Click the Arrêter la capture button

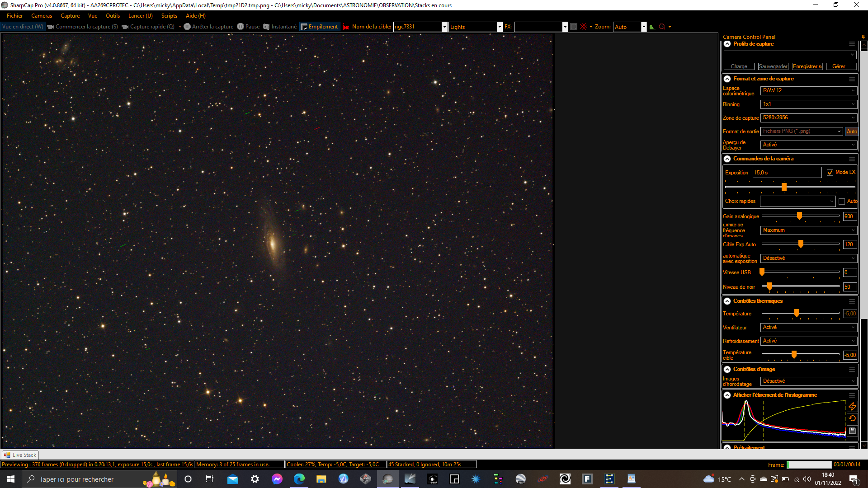208,27
